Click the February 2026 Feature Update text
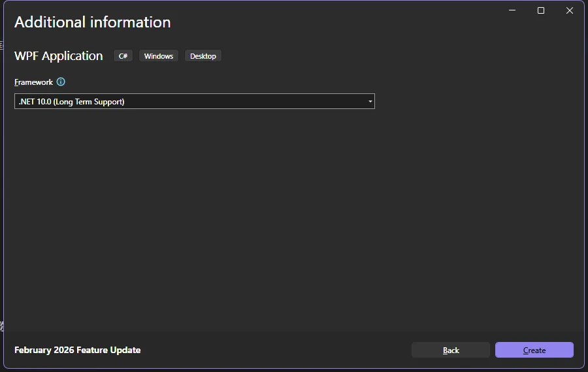 tap(77, 350)
